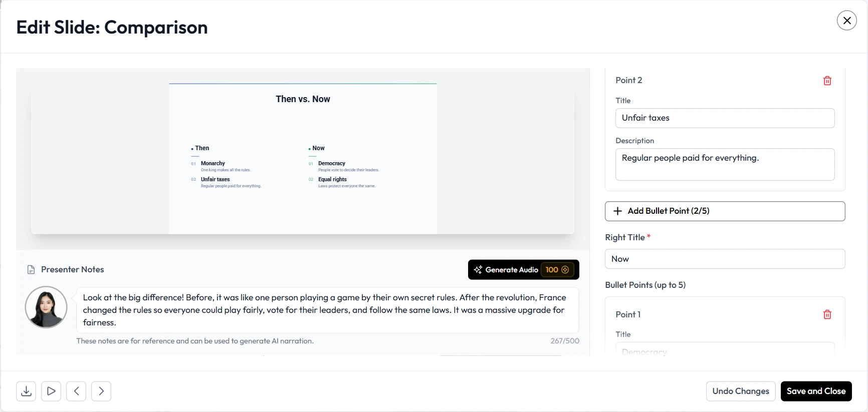Click the Then column heading in preview
868x412 pixels.
coord(202,148)
